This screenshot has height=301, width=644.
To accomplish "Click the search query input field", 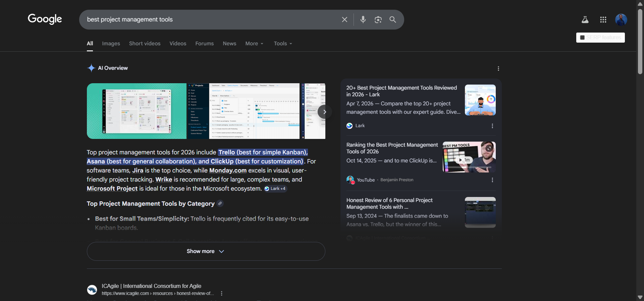I will click(211, 19).
